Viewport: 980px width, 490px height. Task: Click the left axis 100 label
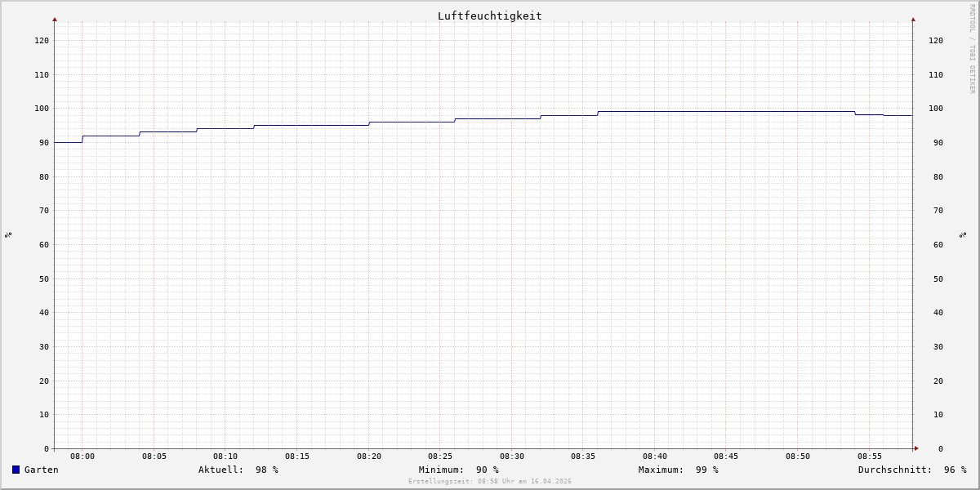(x=42, y=109)
